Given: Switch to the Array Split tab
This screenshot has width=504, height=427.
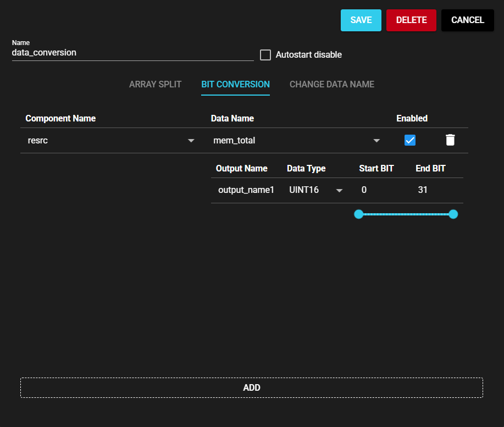Looking at the screenshot, I should [155, 85].
